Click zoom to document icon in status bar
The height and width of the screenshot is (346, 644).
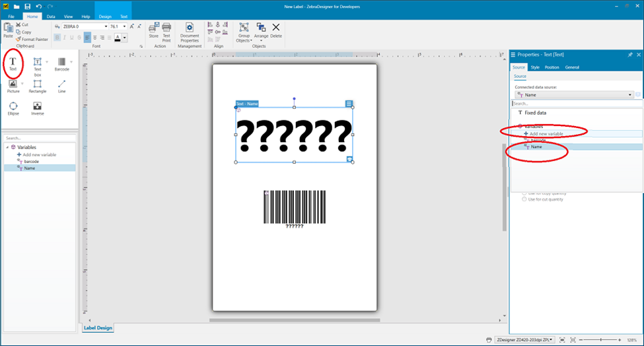pos(562,340)
